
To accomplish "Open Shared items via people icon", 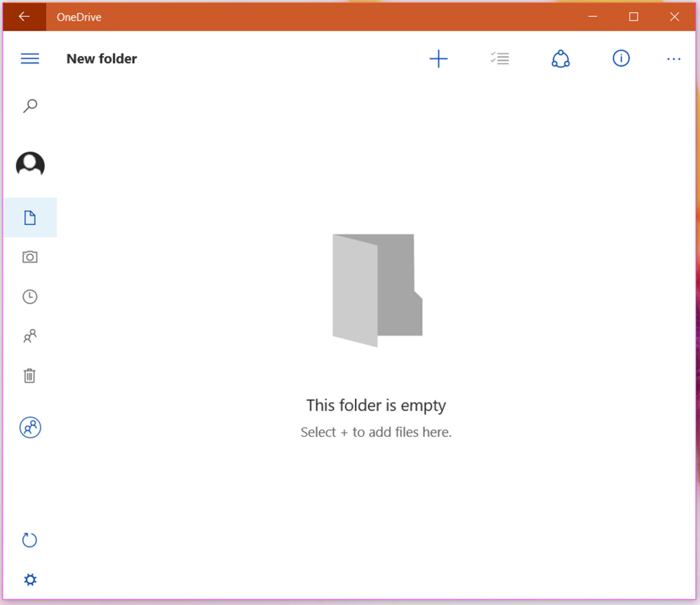I will pos(30,336).
